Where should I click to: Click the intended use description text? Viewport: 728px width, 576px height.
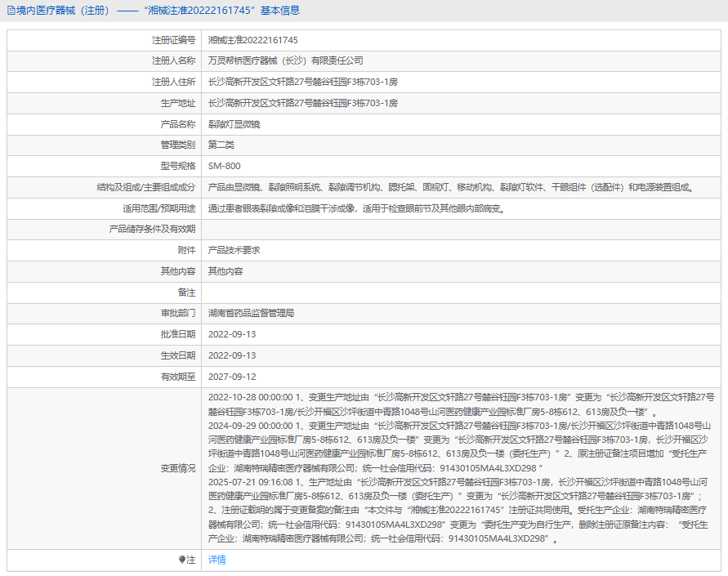[x=358, y=209]
